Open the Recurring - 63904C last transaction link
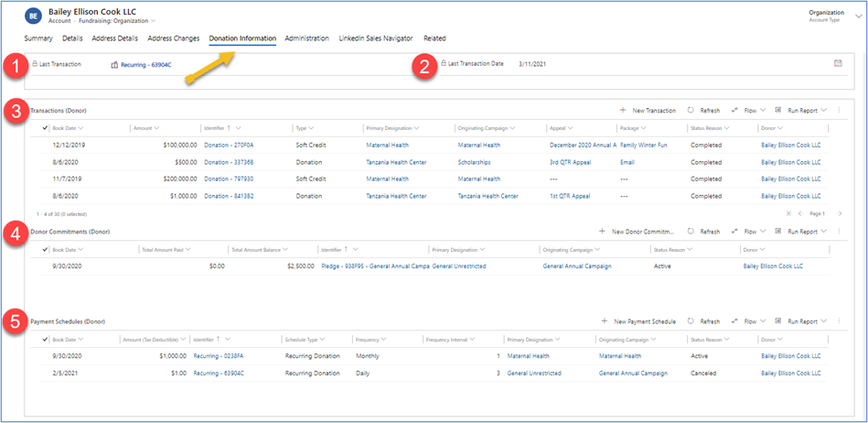868x423 pixels. [x=145, y=65]
